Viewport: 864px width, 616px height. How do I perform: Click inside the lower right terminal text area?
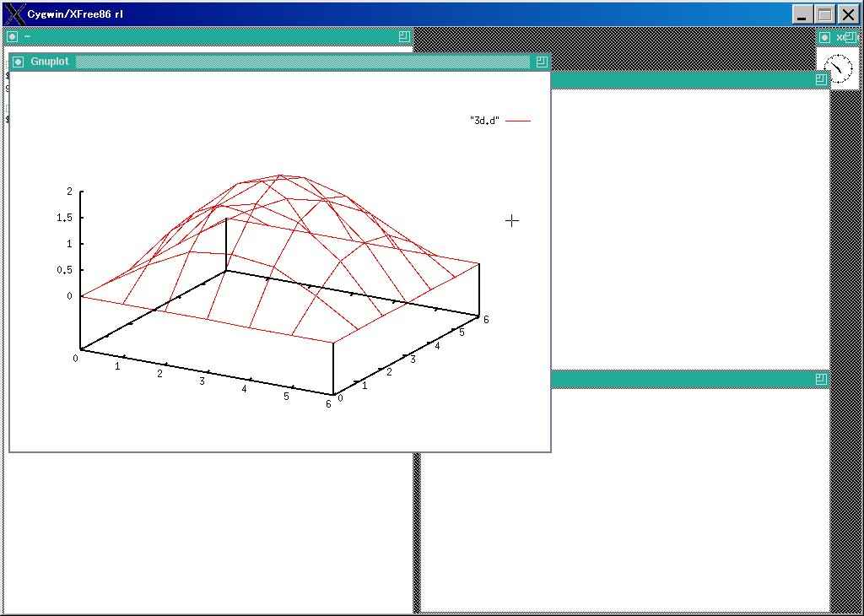click(625, 499)
